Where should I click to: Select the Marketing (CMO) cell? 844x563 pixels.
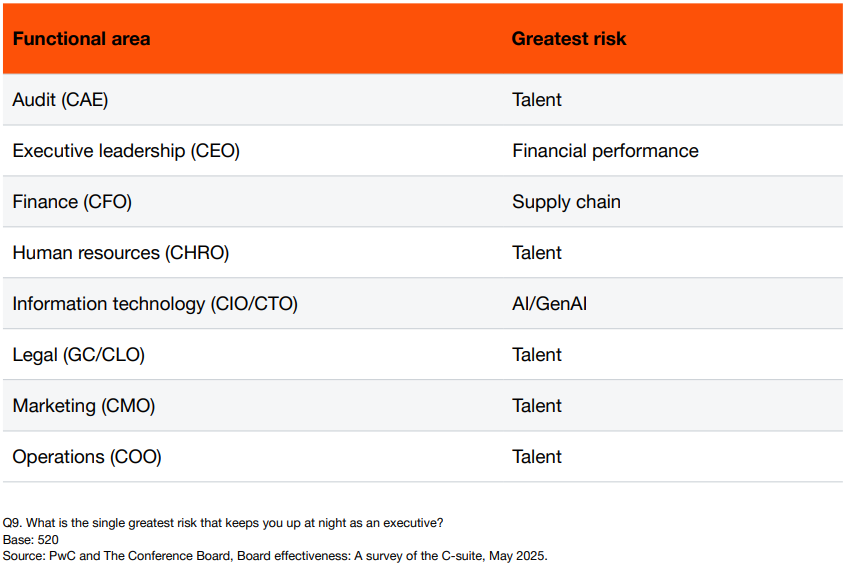click(x=83, y=405)
